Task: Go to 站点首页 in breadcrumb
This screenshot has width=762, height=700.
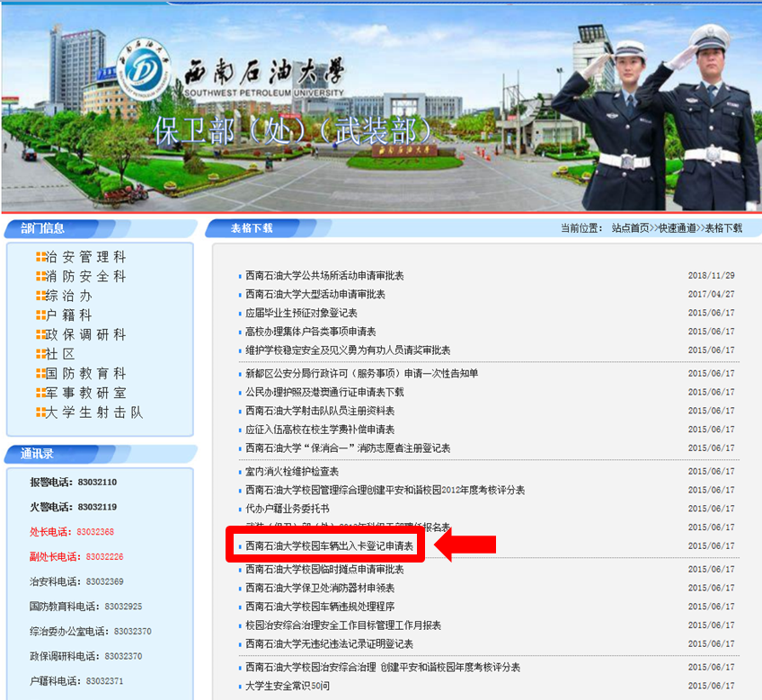Action: (631, 228)
